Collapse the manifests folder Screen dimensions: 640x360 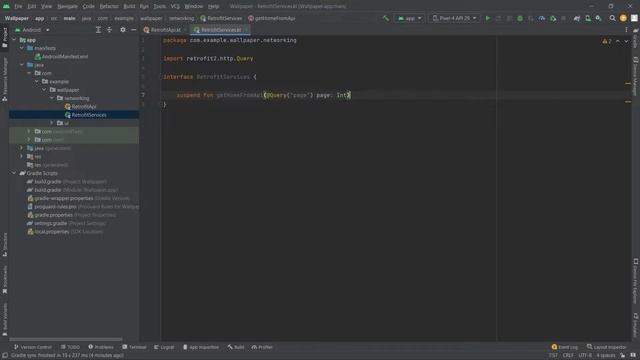pyautogui.click(x=22, y=48)
